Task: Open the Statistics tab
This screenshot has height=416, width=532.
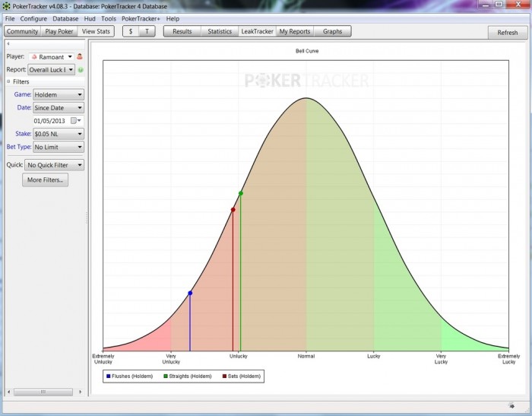Action: (220, 31)
